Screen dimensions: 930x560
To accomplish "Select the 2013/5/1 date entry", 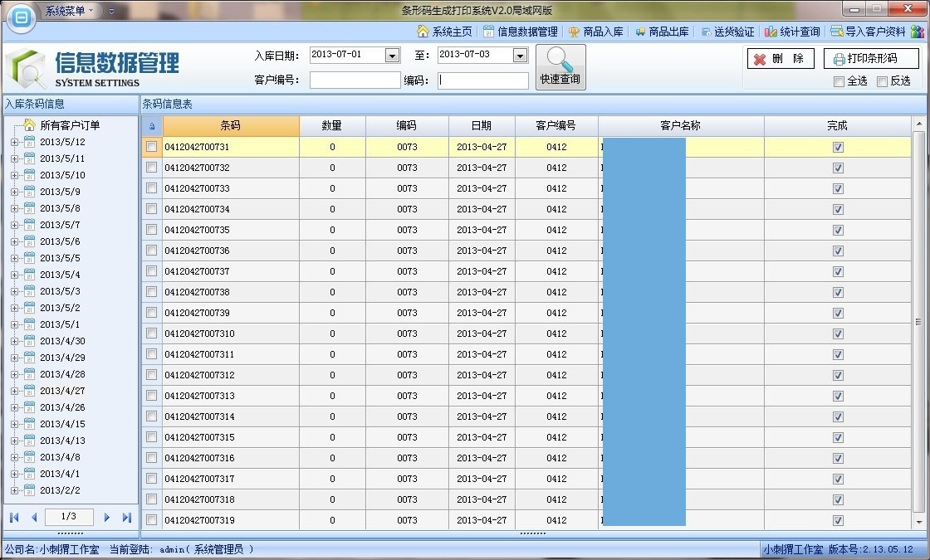I will [x=59, y=324].
